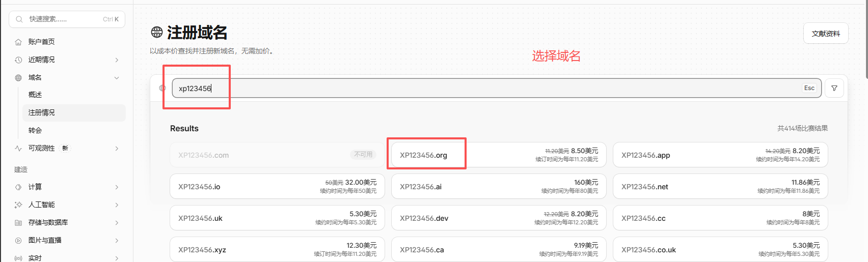Viewport: 868px width, 262px height.
Task: Click the globe icon beside 注册域名 title
Action: click(x=157, y=33)
